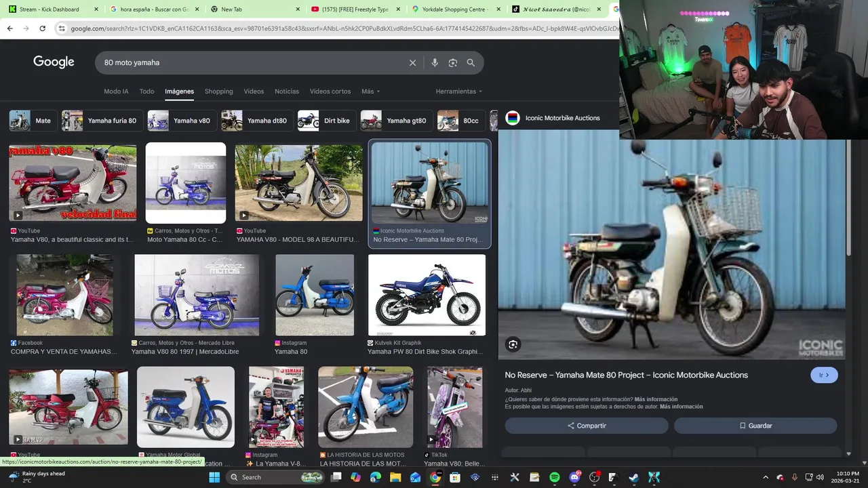This screenshot has height=488, width=868.
Task: Open the first Más información link
Action: (656, 399)
